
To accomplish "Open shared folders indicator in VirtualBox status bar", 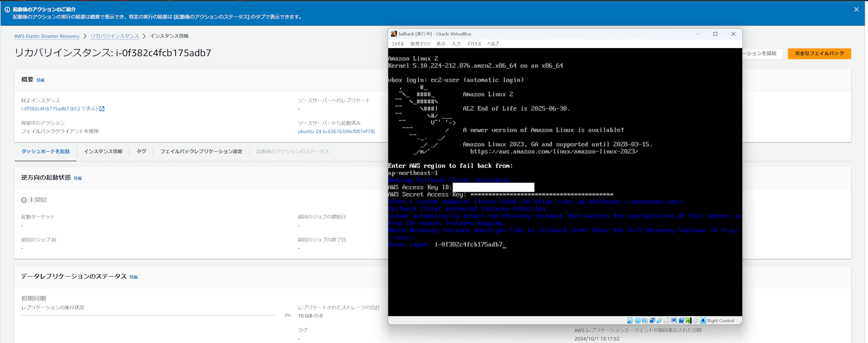I will pyautogui.click(x=667, y=320).
